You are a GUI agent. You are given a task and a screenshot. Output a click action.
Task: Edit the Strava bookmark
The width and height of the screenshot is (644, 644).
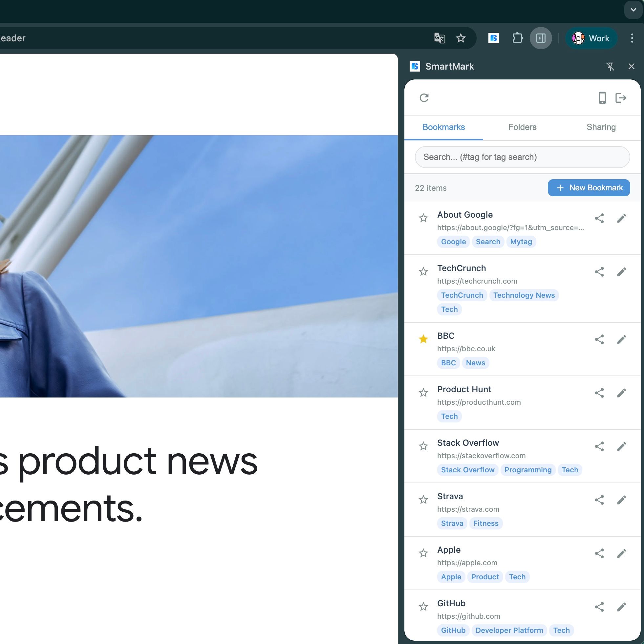tap(621, 500)
